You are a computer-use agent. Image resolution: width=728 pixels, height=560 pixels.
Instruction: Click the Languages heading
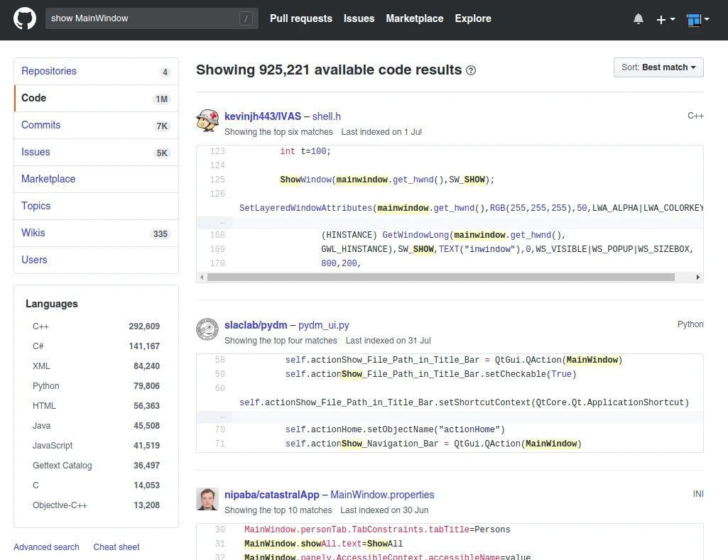click(52, 304)
